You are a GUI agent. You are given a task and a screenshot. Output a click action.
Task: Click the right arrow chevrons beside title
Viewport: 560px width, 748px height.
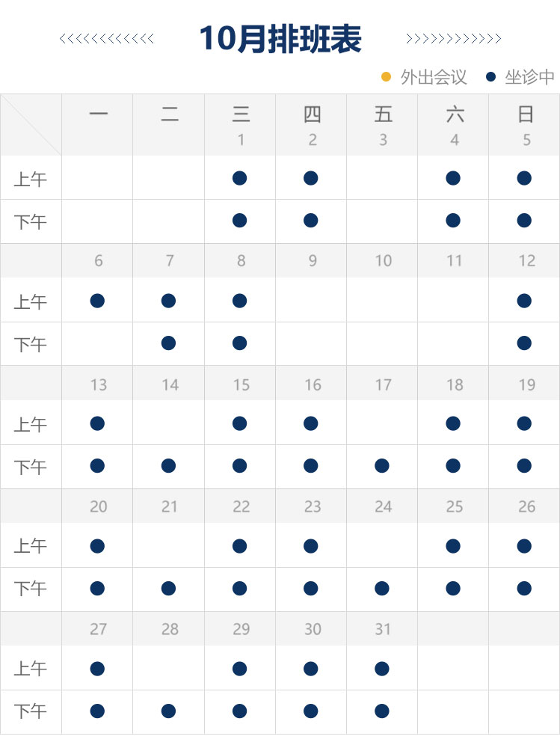click(453, 39)
